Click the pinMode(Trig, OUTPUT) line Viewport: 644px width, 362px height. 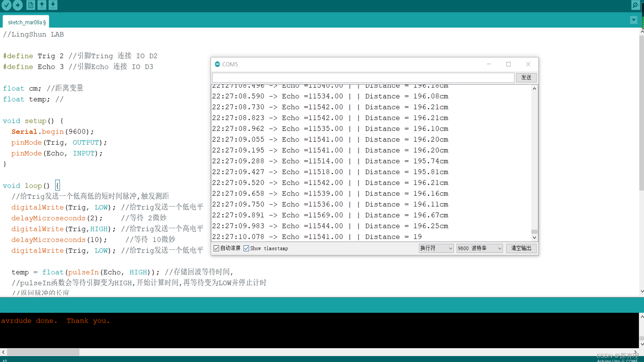click(x=59, y=143)
